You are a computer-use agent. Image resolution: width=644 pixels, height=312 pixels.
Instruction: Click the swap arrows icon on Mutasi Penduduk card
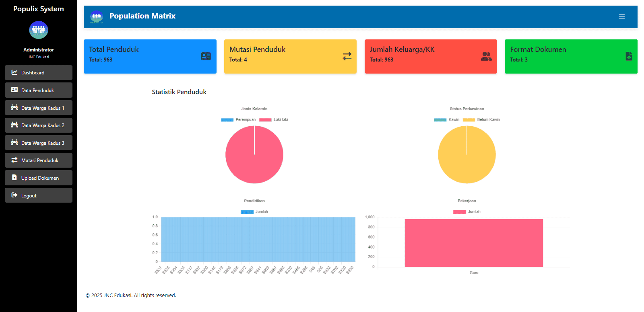tap(347, 56)
